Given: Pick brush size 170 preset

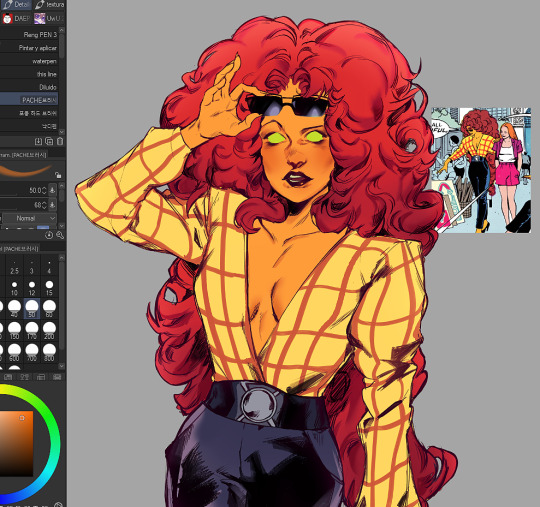Looking at the screenshot, I should pyautogui.click(x=32, y=331).
